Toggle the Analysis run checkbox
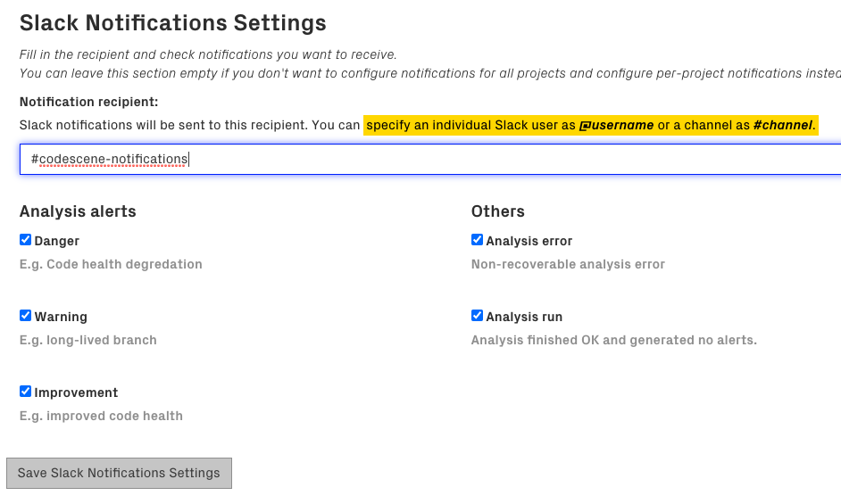The height and width of the screenshot is (504, 841). point(477,316)
